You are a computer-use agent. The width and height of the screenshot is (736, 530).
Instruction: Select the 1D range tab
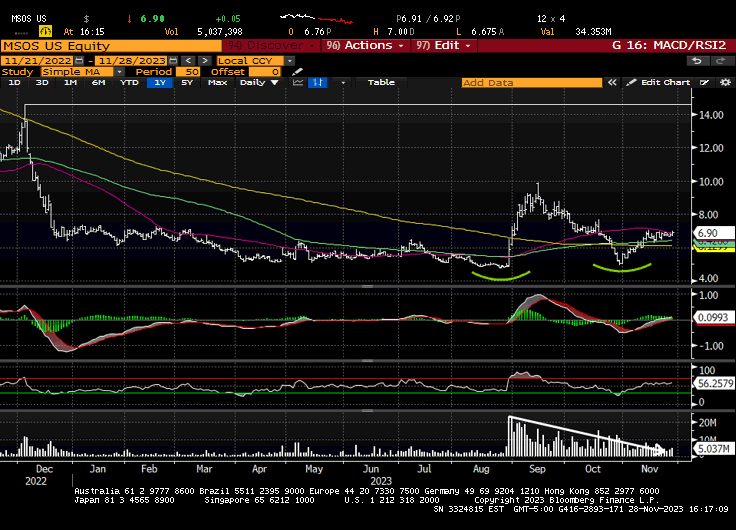15,83
